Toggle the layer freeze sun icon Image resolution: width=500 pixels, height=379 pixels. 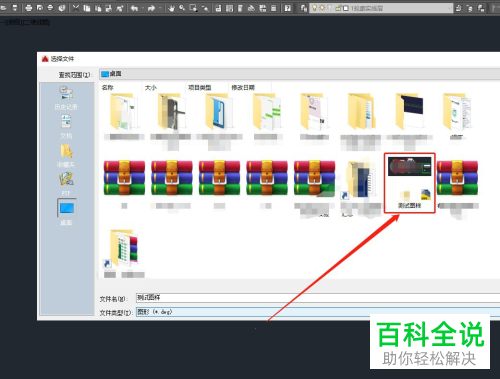coord(322,8)
